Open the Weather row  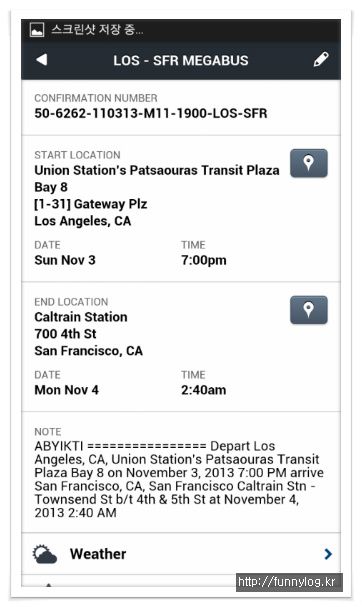click(181, 554)
